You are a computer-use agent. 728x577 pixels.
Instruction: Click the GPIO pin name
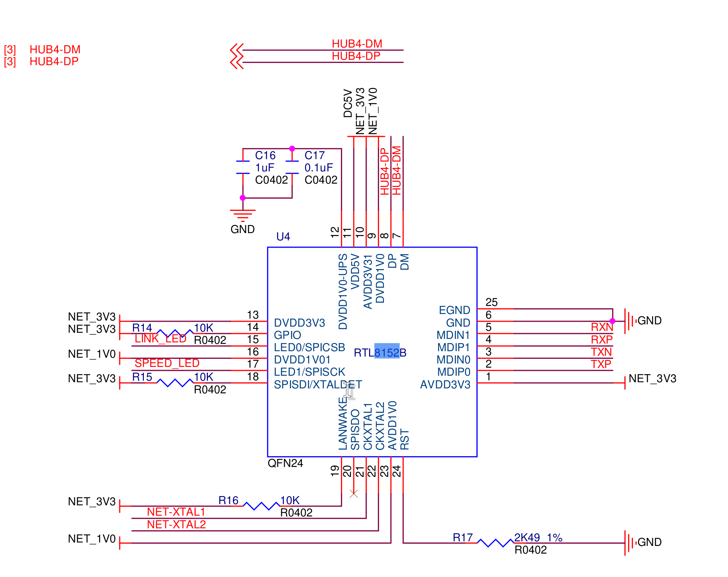tap(287, 335)
